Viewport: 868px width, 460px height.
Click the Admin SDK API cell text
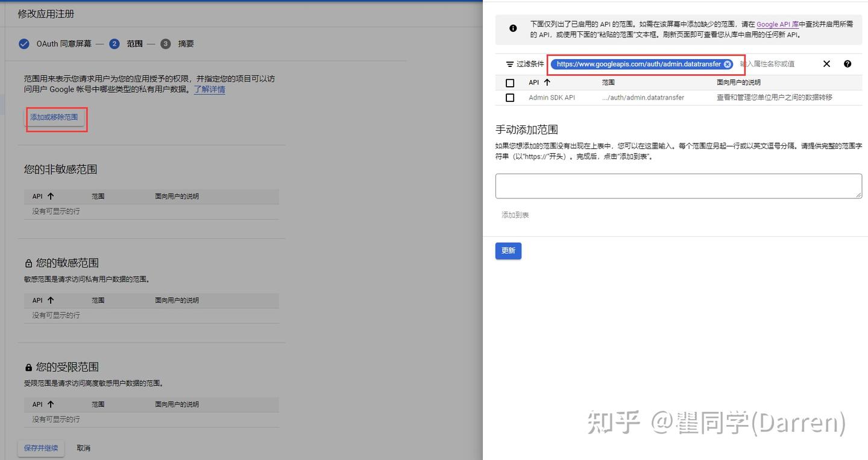(x=552, y=97)
